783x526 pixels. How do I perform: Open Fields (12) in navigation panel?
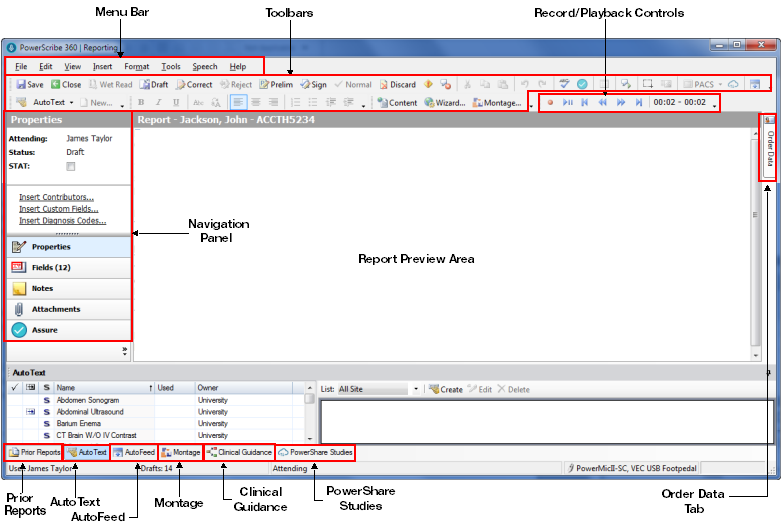[x=69, y=268]
